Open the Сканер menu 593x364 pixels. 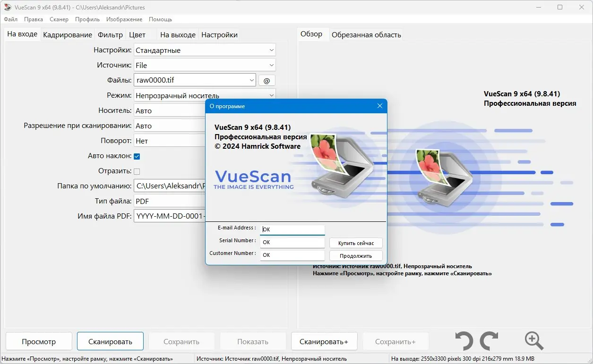(x=59, y=19)
